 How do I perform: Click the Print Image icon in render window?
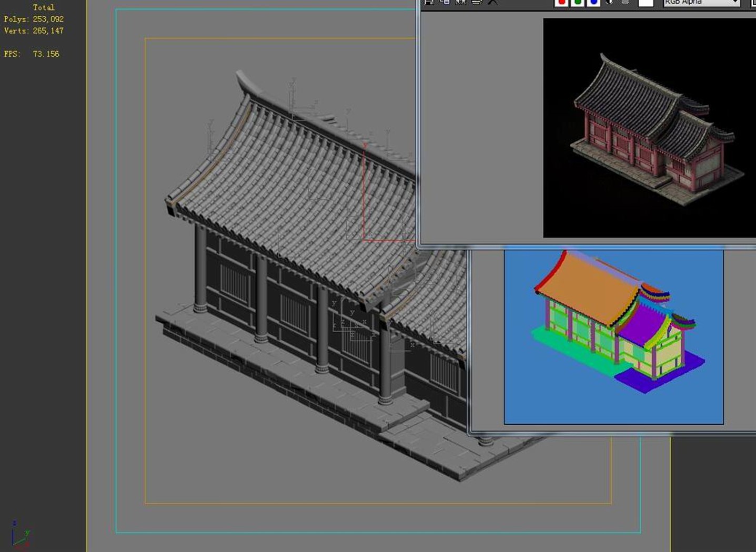pyautogui.click(x=477, y=2)
